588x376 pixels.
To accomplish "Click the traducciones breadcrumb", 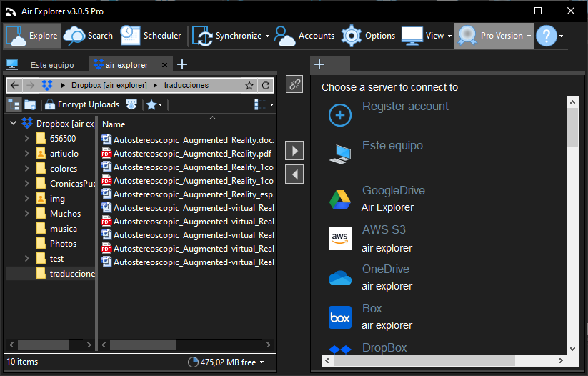I will point(186,85).
